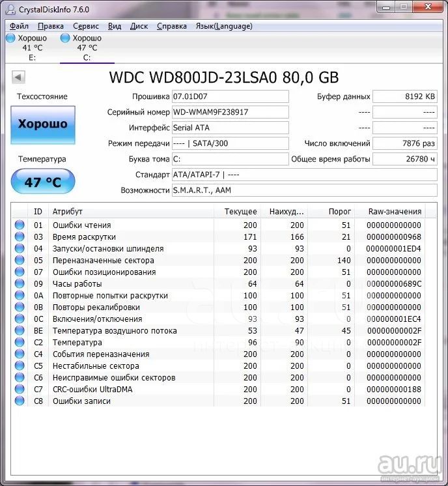Click status icon for C7 CRC-ошибки UltraDMA
The width and height of the screenshot is (448, 486).
tap(20, 389)
